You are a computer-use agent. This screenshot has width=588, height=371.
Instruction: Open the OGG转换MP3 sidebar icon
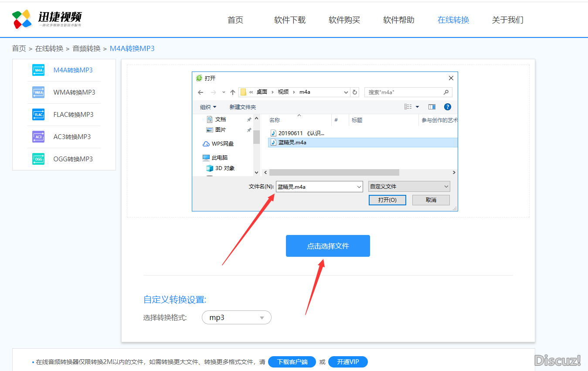(38, 159)
